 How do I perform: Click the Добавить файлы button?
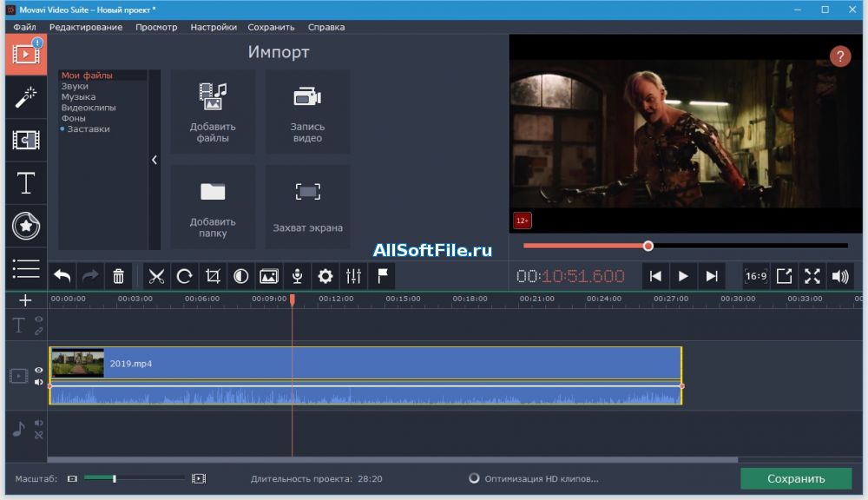coord(213,109)
